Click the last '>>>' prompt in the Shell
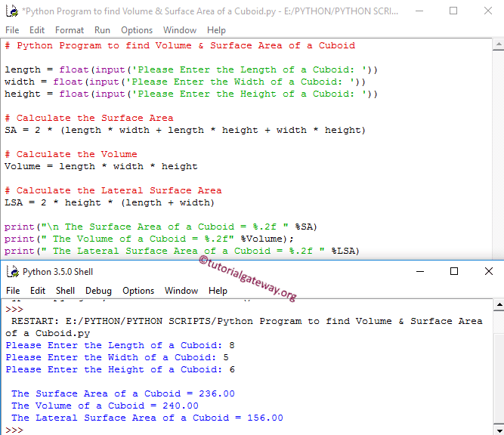Viewport: 504px width, 435px height. pos(14,430)
